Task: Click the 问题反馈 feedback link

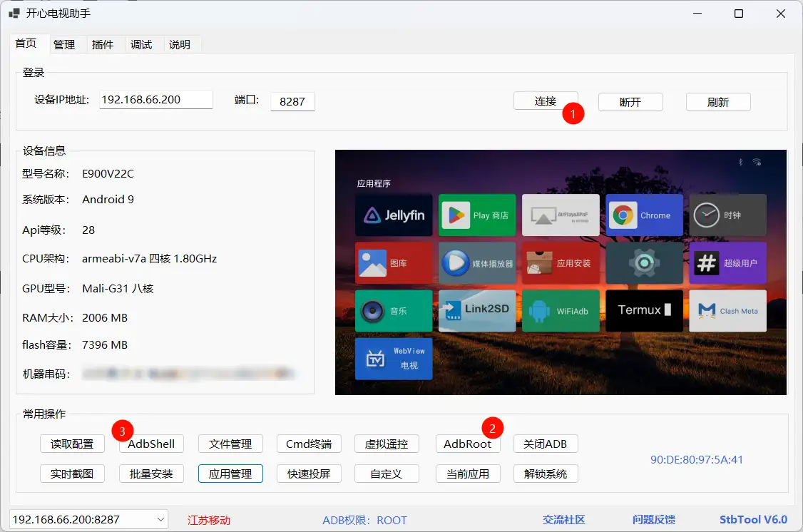Action: click(x=653, y=519)
